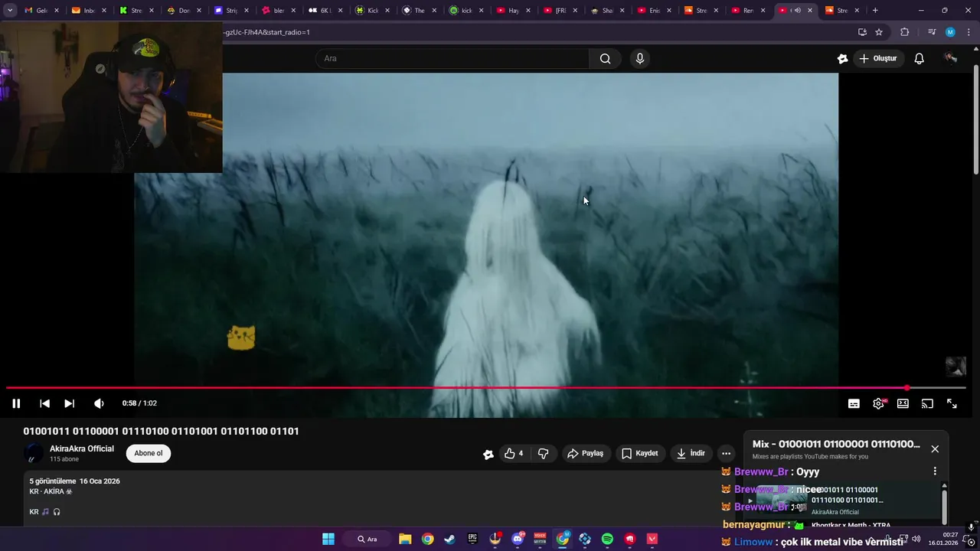Open the system volume tray icon
The height and width of the screenshot is (551, 980).
tap(916, 539)
